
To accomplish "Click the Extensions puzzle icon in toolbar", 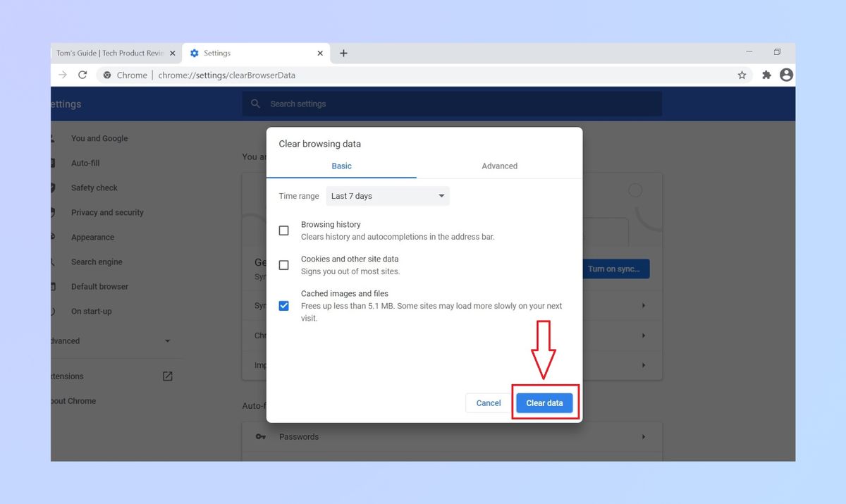I will point(766,75).
